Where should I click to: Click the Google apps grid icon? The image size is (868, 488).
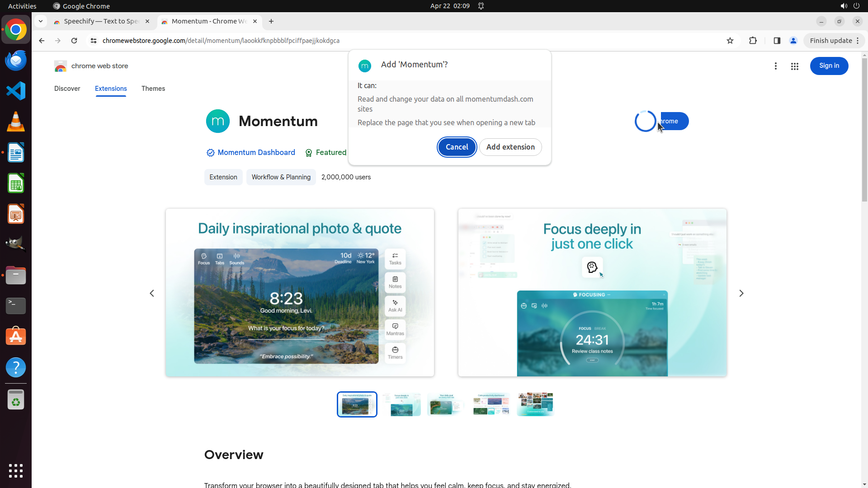coord(794,66)
